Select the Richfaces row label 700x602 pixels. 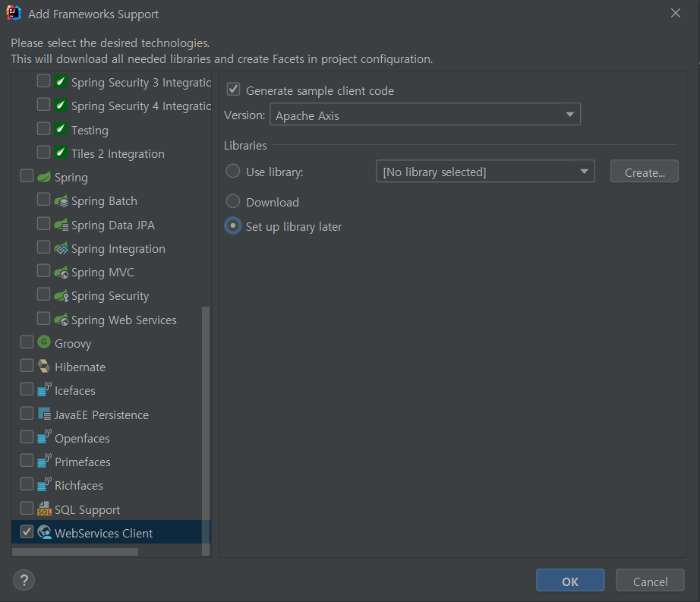click(x=78, y=486)
